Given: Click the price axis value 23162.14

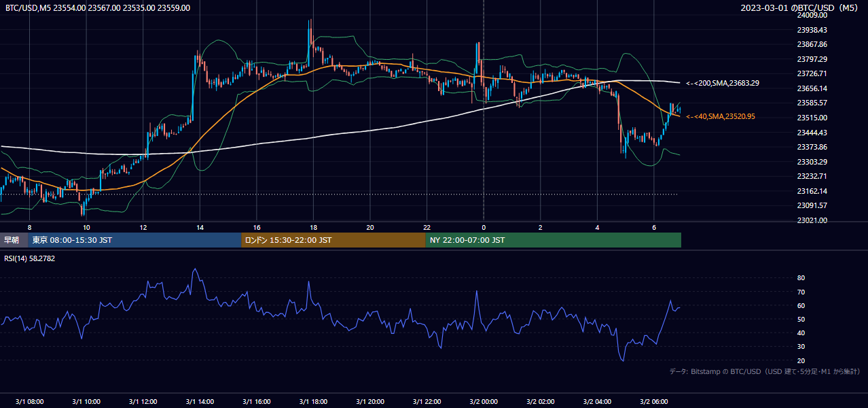Looking at the screenshot, I should tap(812, 191).
